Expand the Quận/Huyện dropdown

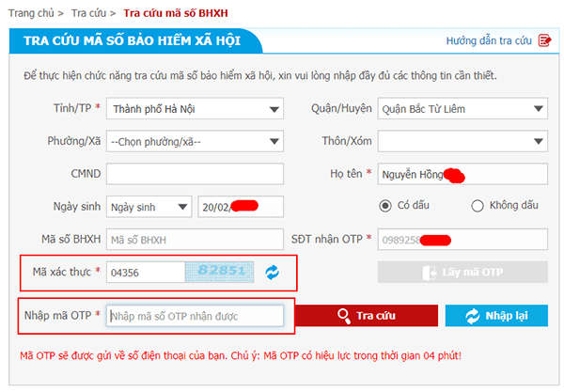click(x=462, y=109)
